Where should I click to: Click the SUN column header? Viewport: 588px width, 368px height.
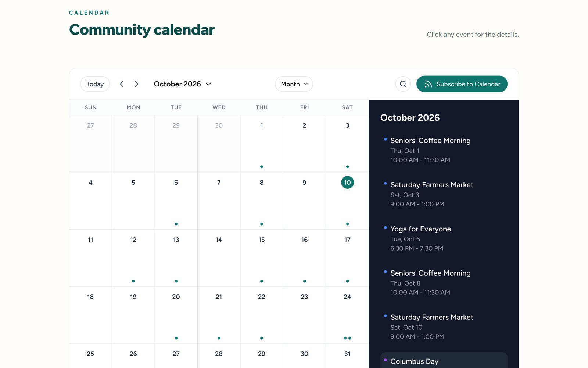[90, 107]
